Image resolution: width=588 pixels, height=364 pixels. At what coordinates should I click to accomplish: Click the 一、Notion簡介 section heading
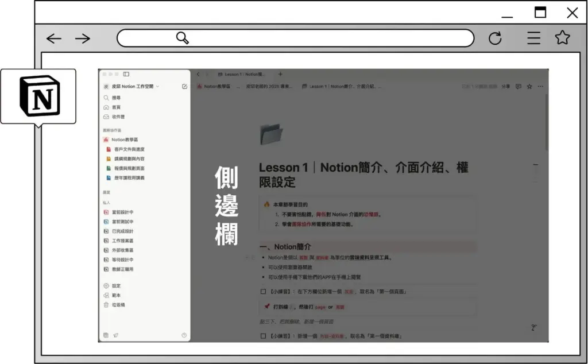285,247
